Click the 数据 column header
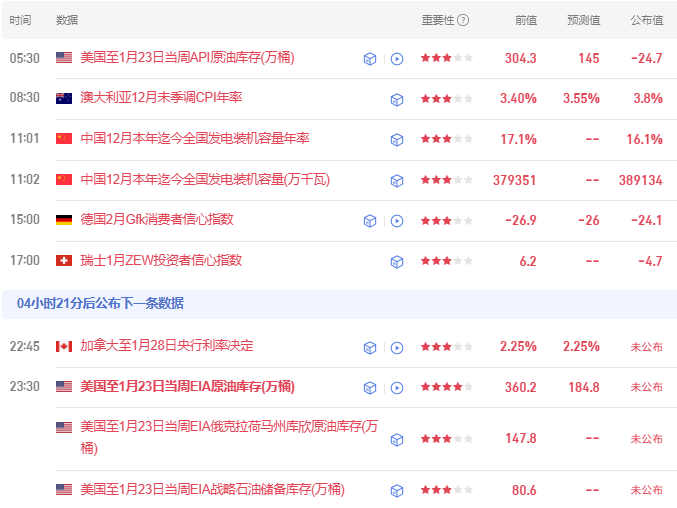The height and width of the screenshot is (508, 677). (x=67, y=20)
